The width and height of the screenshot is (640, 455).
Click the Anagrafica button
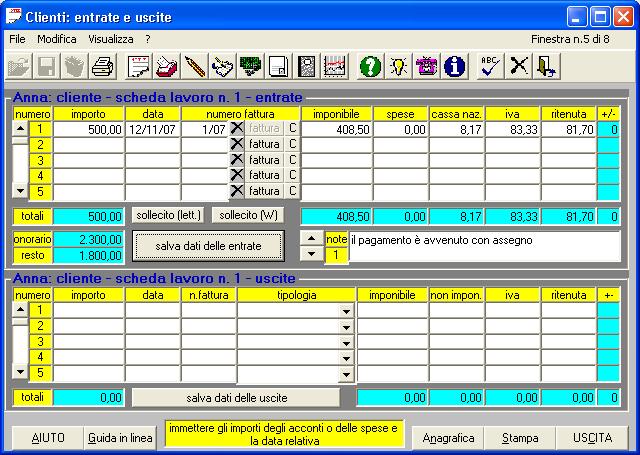(x=448, y=438)
